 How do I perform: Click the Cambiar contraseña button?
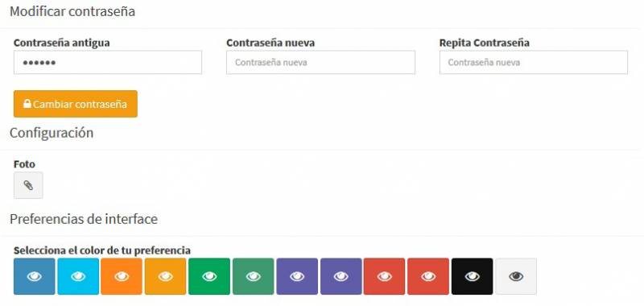[x=76, y=104]
